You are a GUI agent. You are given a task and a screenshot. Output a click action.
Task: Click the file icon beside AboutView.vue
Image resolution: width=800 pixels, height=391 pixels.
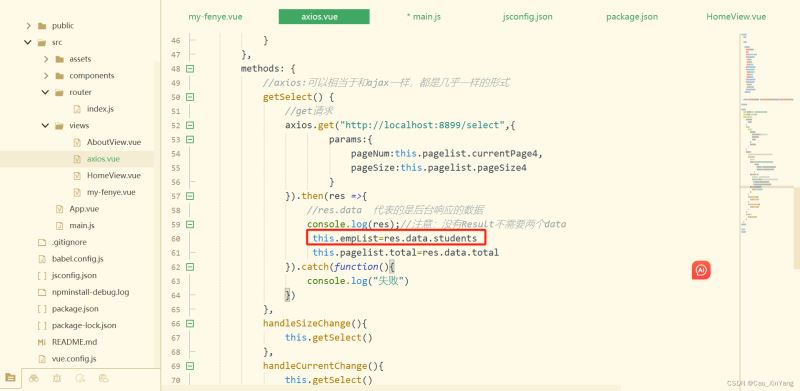pyautogui.click(x=77, y=142)
